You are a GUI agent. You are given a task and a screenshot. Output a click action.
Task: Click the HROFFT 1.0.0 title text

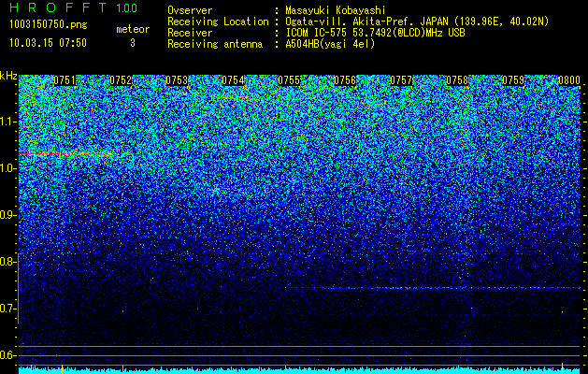[74, 7]
